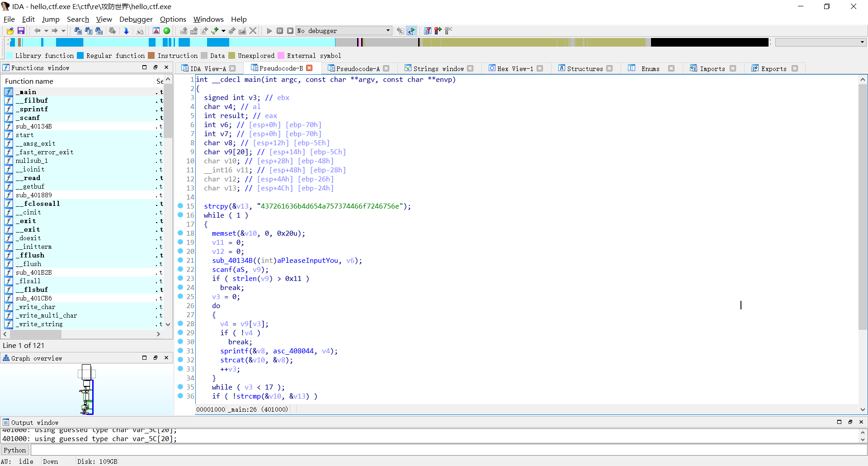
Task: Close the Functions window panel
Action: [x=166, y=67]
